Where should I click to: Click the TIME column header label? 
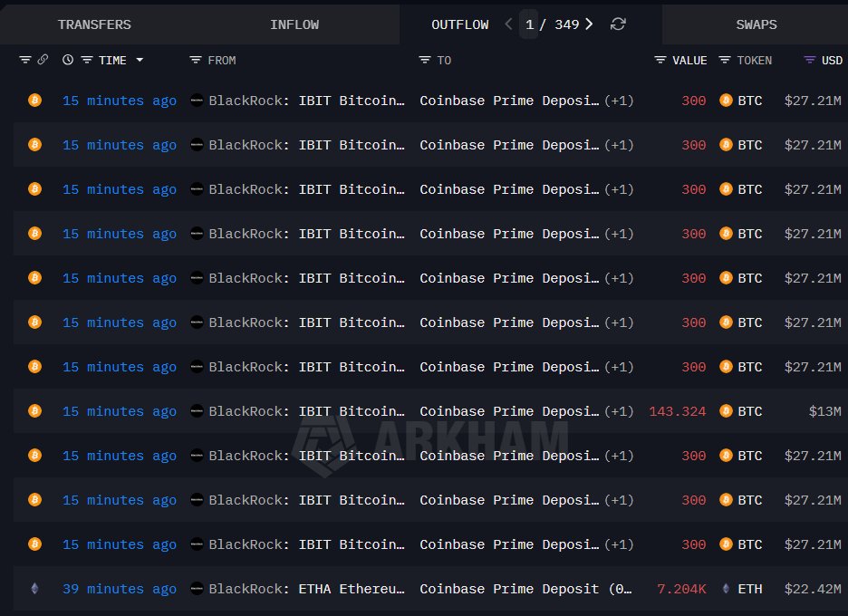tap(112, 60)
